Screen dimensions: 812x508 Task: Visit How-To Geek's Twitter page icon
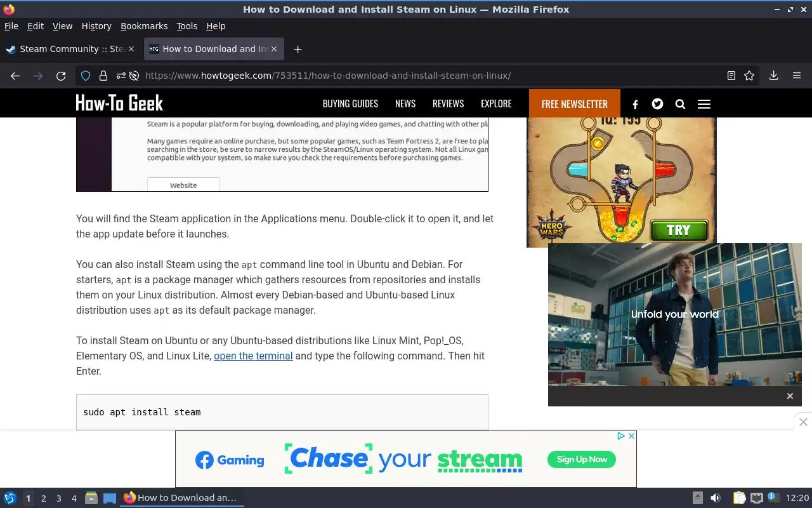(657, 104)
